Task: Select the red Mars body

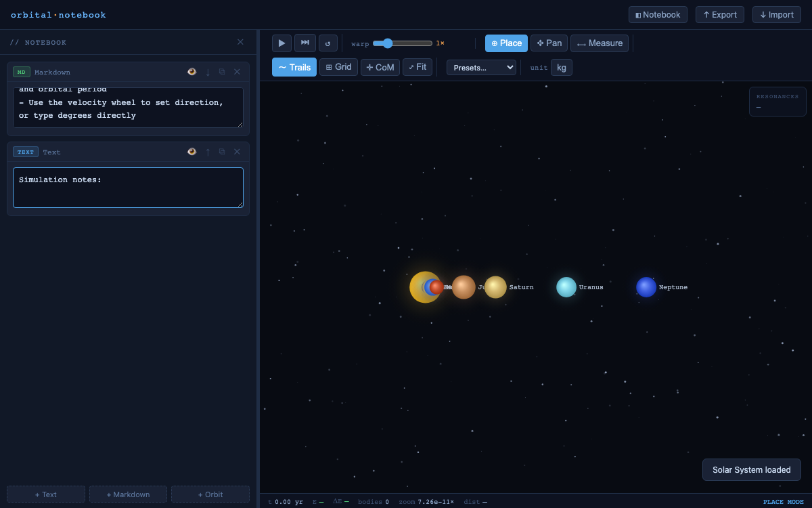Action: pos(436,287)
